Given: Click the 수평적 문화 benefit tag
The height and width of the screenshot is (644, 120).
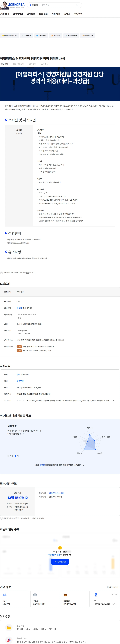Looking at the screenshot, I should click(x=41, y=36).
